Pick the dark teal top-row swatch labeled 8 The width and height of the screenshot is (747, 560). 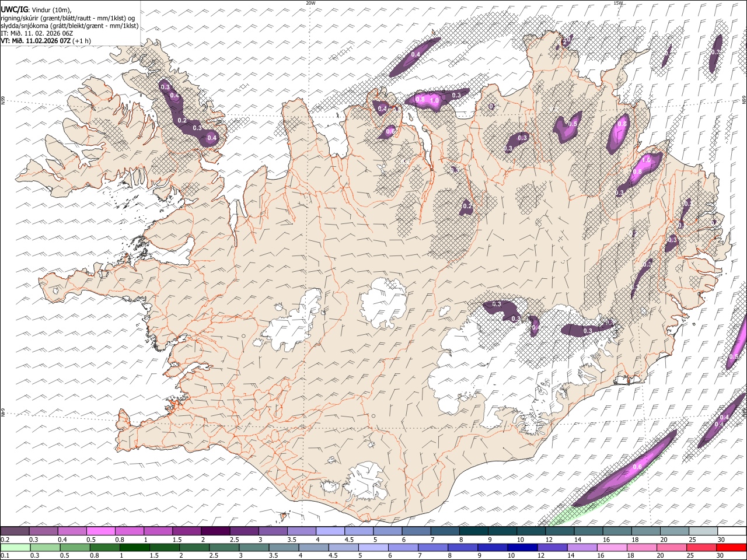(473, 531)
